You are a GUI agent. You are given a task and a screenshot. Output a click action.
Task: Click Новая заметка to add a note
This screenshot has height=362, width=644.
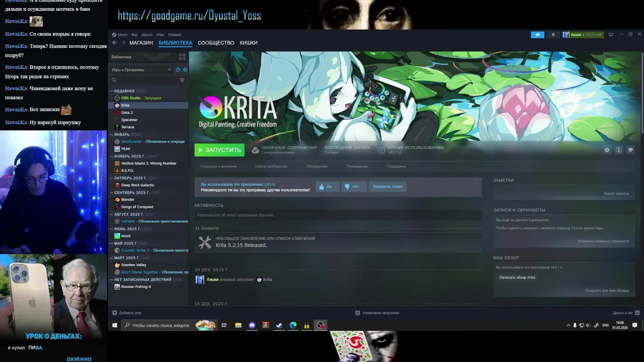click(616, 194)
